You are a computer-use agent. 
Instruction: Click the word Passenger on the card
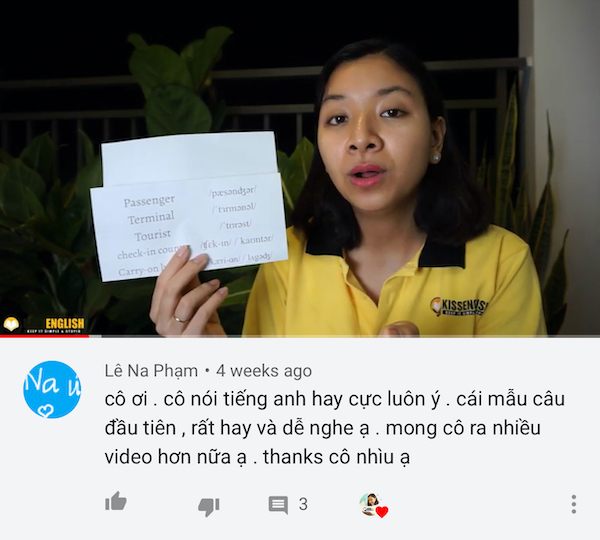coord(149,201)
